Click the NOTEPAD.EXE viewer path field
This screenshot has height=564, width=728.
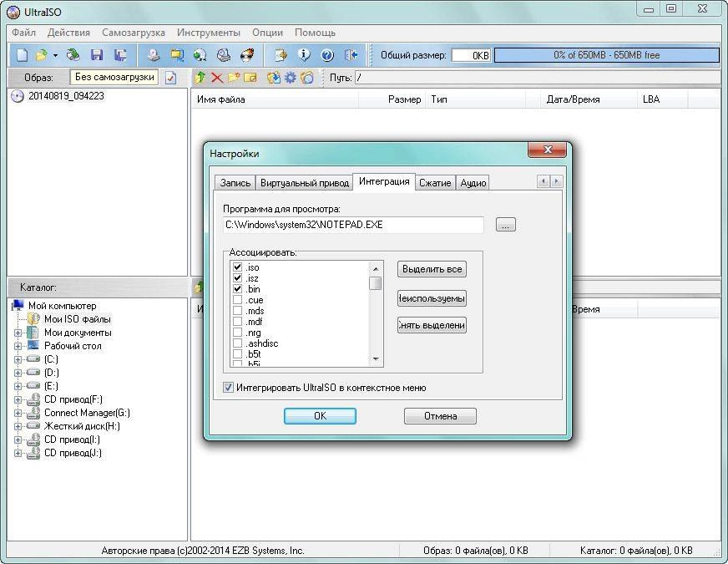click(x=353, y=225)
